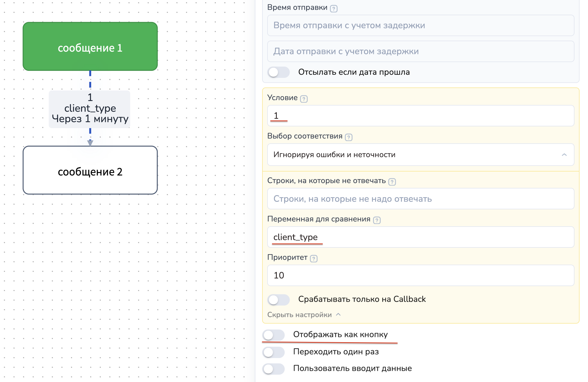Toggle Отсылать если дата прошла switch
This screenshot has height=382, width=588.
click(278, 72)
